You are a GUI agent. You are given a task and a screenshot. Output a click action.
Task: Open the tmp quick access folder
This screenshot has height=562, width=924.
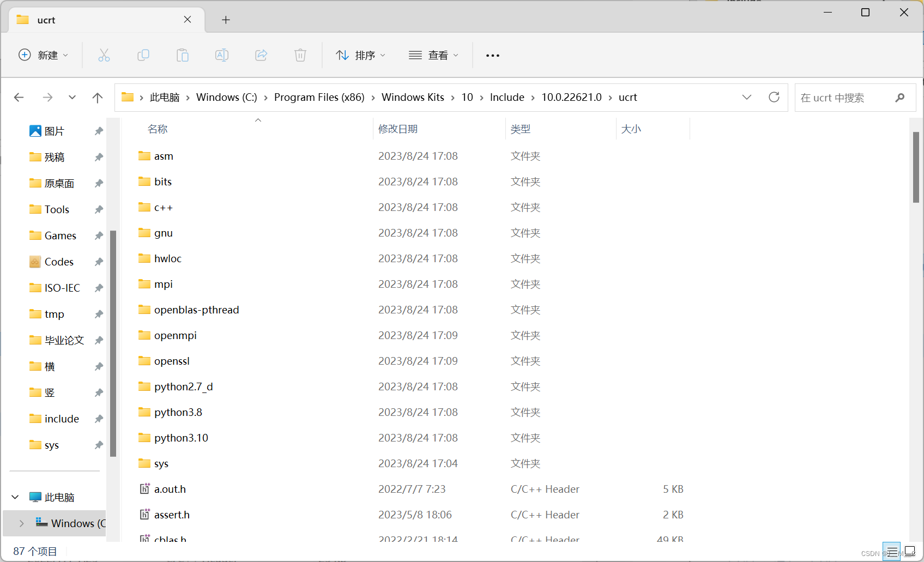55,314
